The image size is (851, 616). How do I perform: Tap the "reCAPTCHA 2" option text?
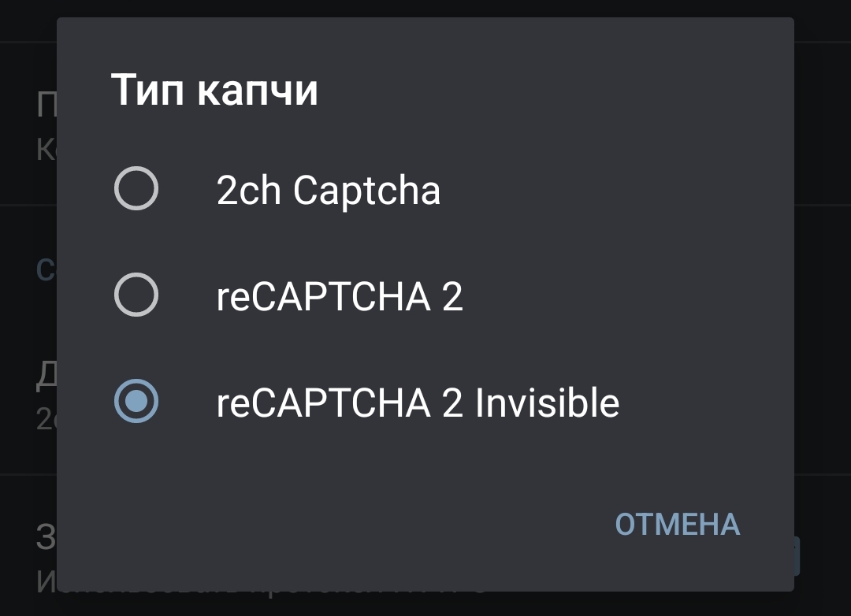340,297
